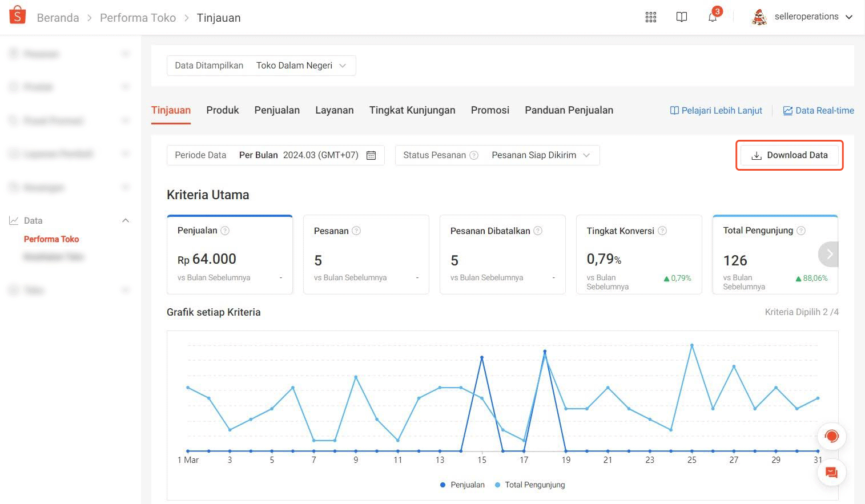This screenshot has width=865, height=504.
Task: Select the Penjualan criteria card
Action: click(x=230, y=255)
